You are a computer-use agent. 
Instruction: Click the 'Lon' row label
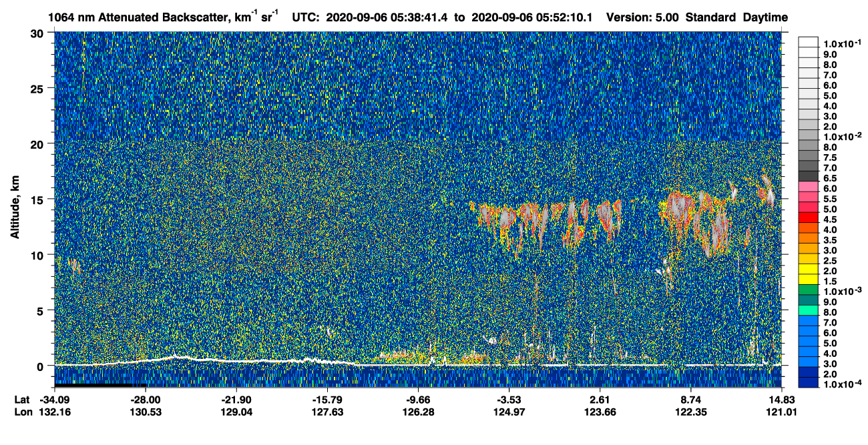tap(23, 412)
